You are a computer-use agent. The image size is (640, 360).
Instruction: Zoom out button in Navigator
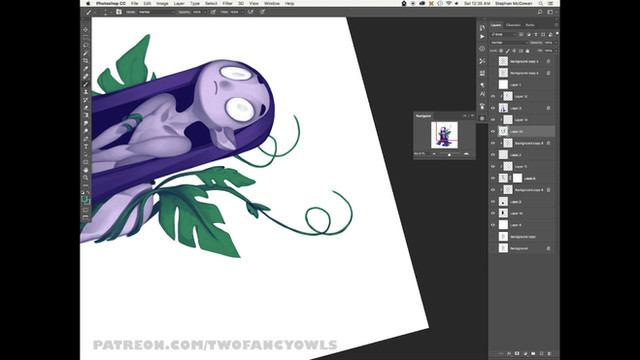434,154
